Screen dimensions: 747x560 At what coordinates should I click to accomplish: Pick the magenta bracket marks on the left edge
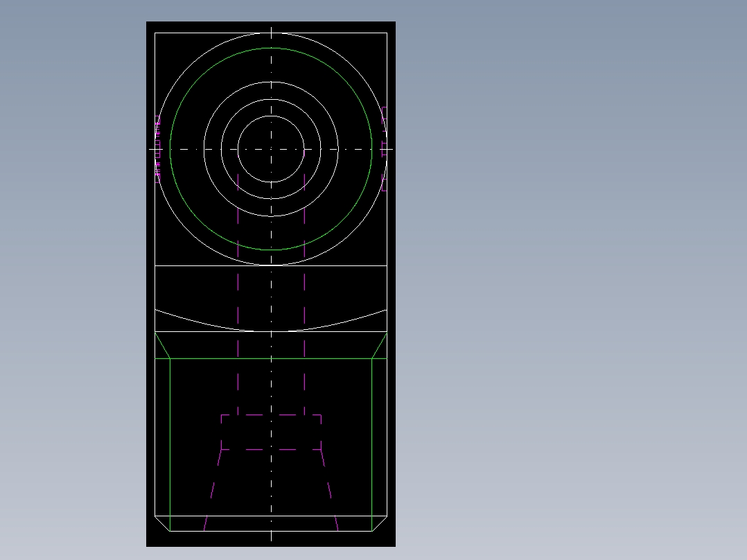point(157,149)
